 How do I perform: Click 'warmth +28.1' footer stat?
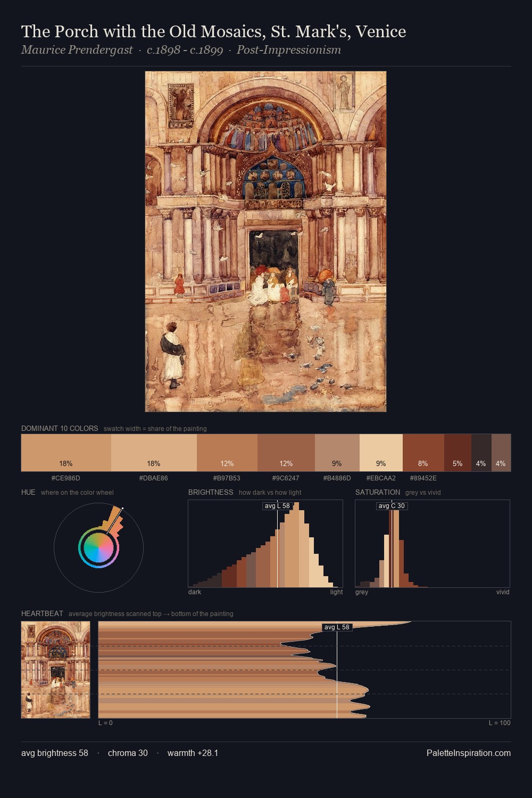coord(193,753)
